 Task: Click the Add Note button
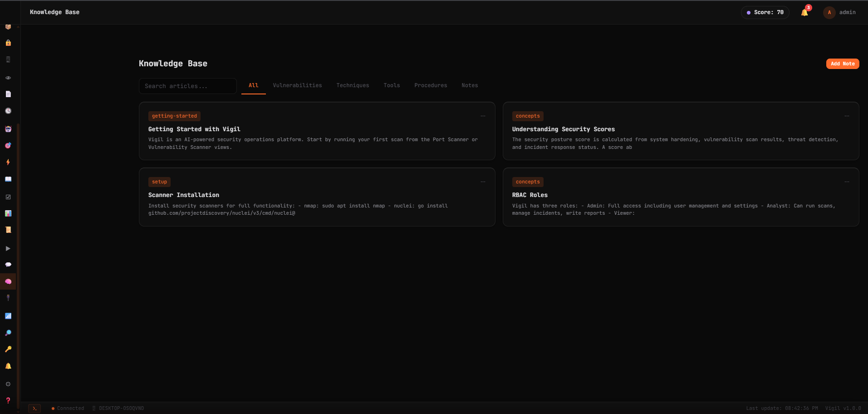point(842,64)
